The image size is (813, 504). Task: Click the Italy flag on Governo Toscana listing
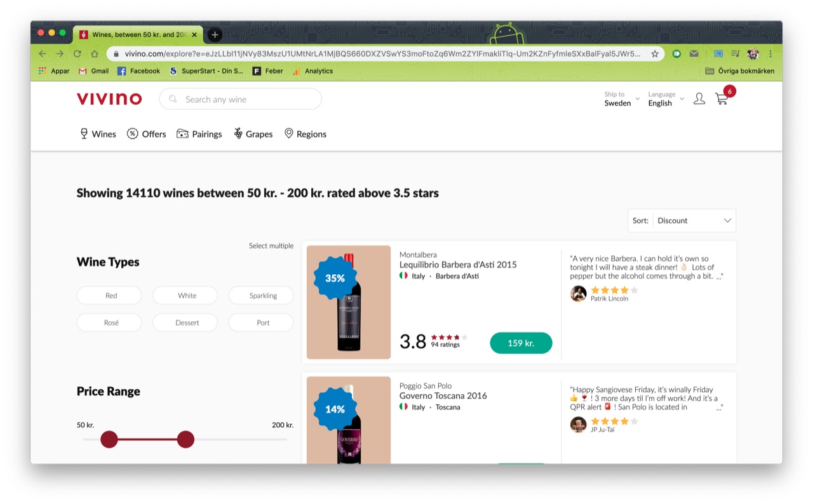(403, 407)
